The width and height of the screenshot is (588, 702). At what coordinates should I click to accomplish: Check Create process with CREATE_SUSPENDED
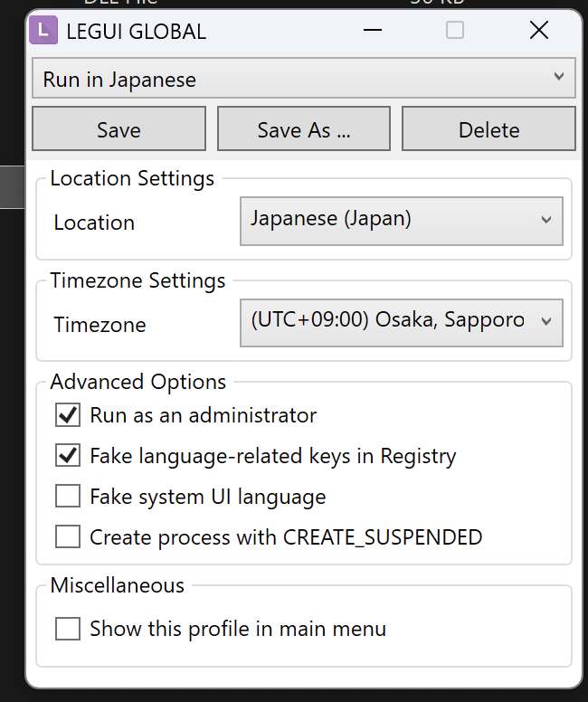[x=68, y=537]
